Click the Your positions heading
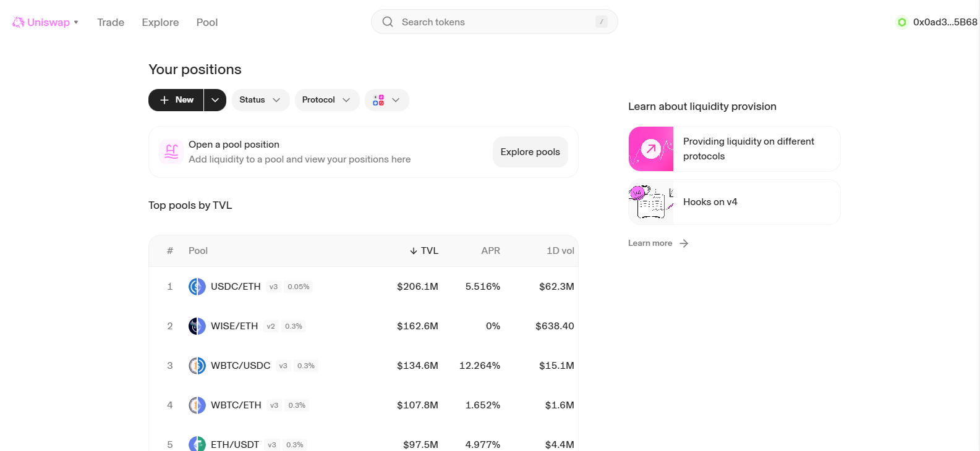 click(195, 69)
